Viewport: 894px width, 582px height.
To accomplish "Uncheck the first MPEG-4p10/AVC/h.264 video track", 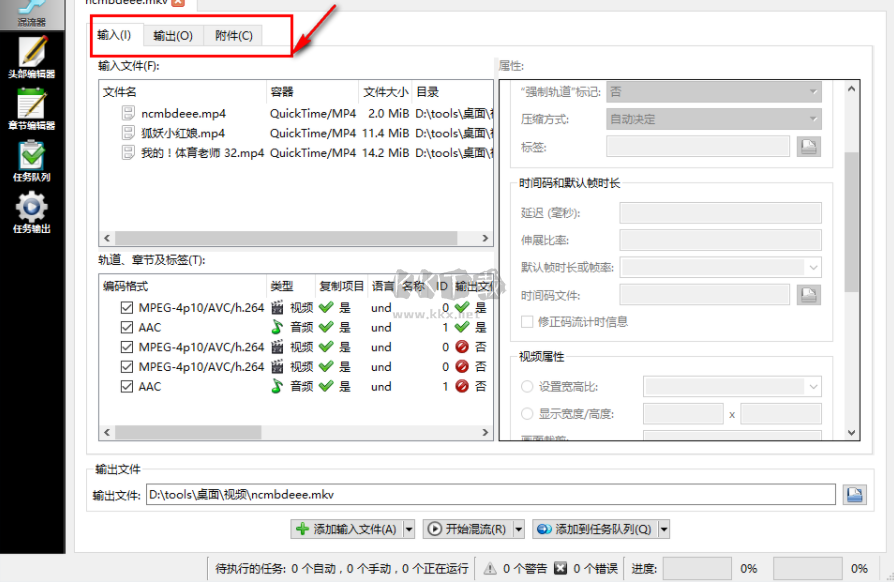I will [125, 307].
